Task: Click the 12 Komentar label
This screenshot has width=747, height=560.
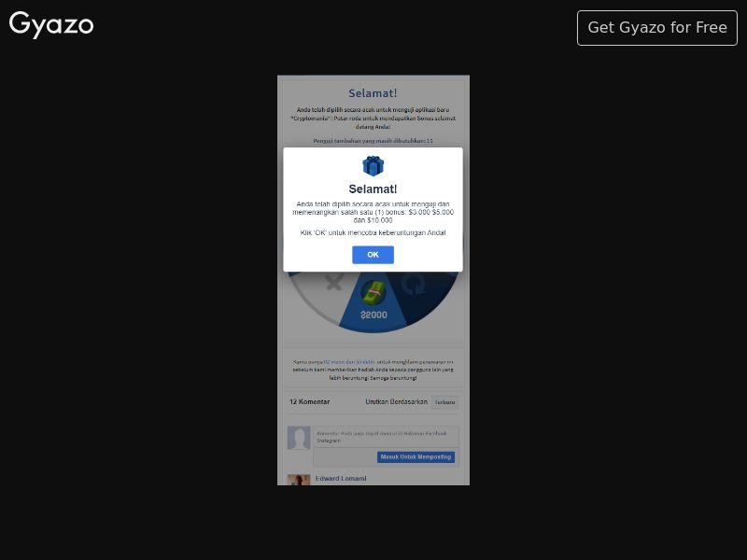Action: 310,402
